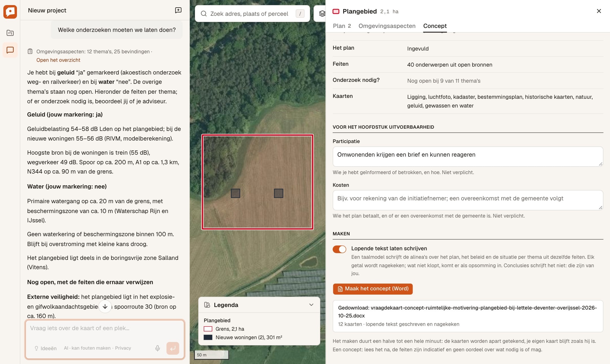Select the Concept tab

[435, 26]
